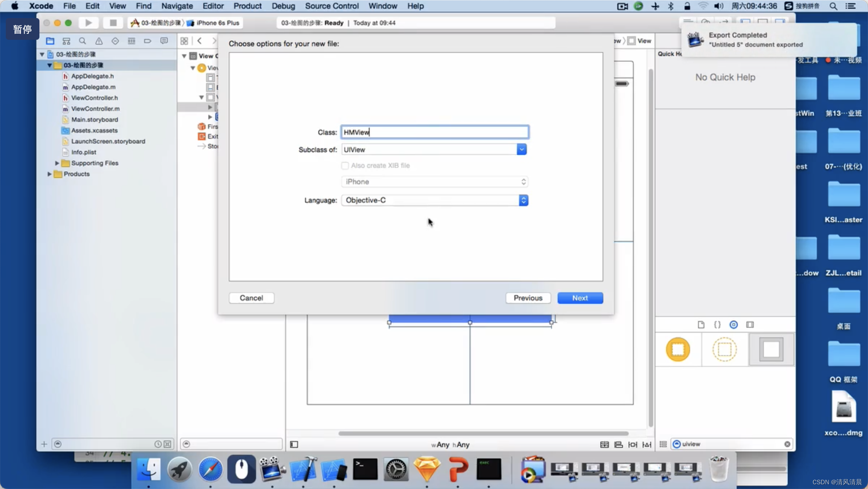The image size is (868, 489).
Task: Open the Navigate menu
Action: click(177, 6)
